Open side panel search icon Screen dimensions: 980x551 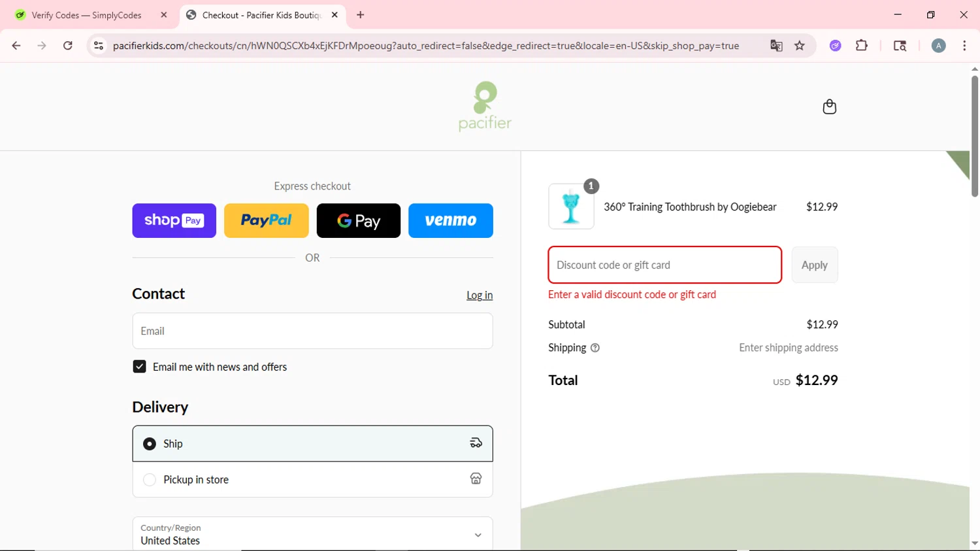(x=900, y=46)
